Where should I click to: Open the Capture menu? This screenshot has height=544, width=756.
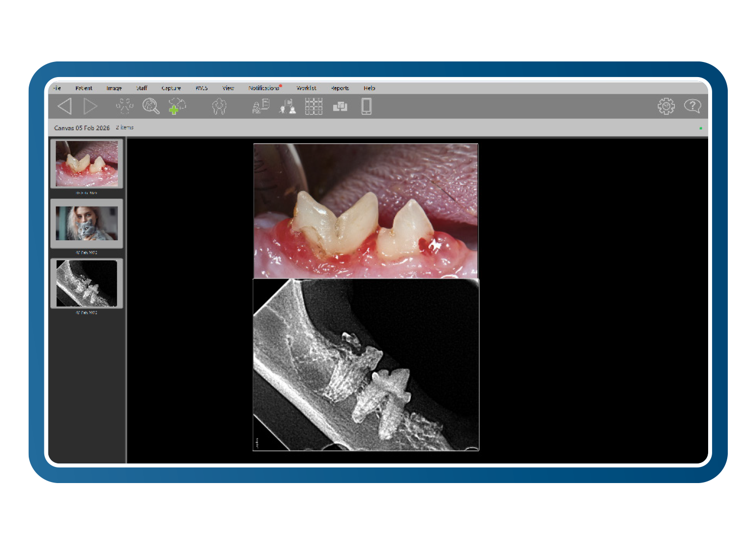pyautogui.click(x=171, y=88)
